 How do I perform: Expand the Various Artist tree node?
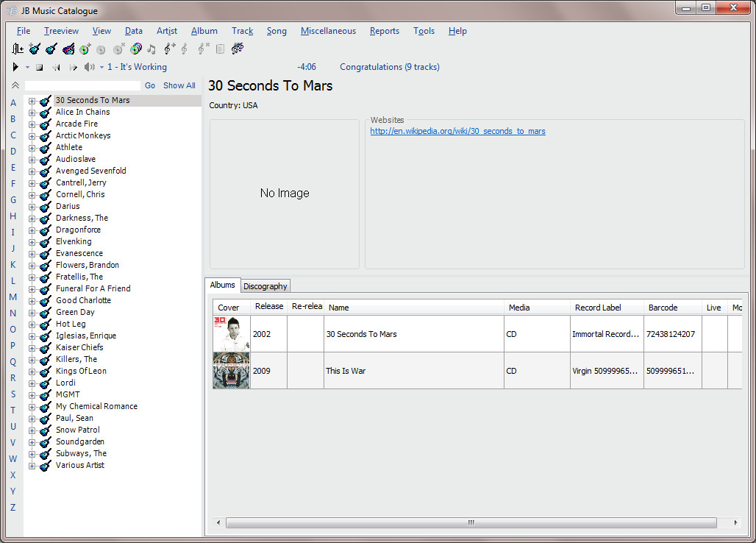coord(32,466)
